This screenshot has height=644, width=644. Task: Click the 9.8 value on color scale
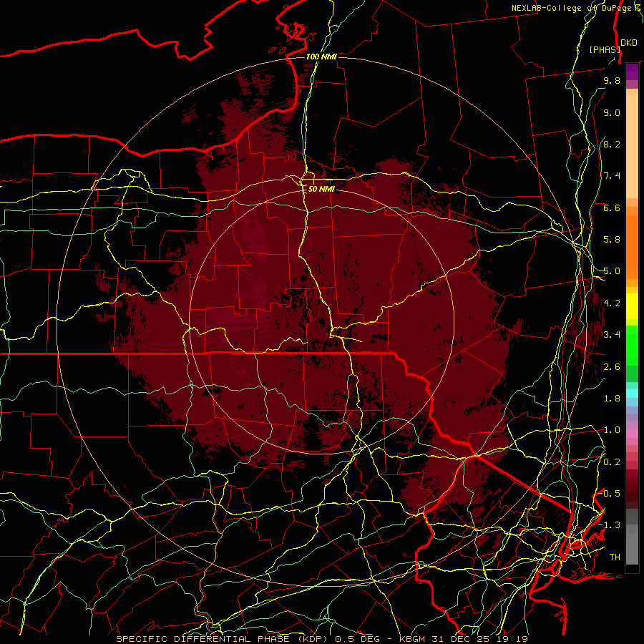click(x=612, y=80)
